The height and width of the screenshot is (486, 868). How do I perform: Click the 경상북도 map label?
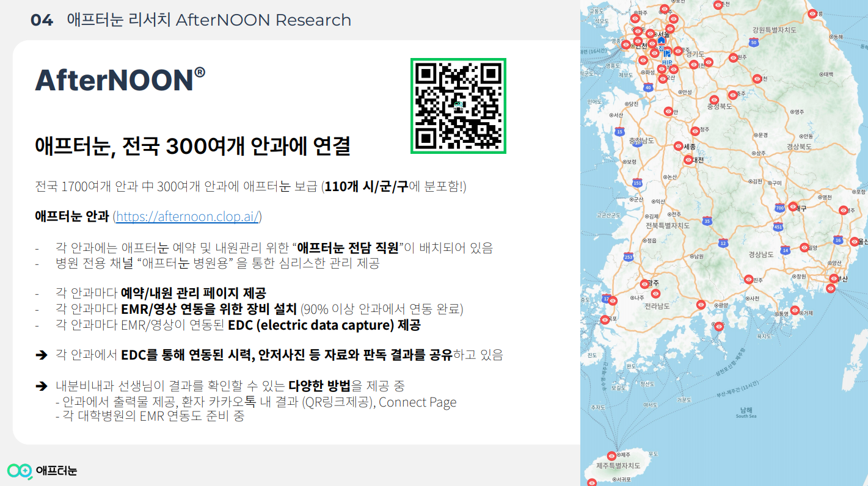(798, 147)
